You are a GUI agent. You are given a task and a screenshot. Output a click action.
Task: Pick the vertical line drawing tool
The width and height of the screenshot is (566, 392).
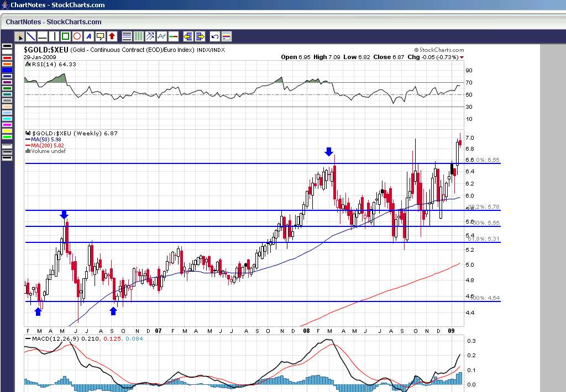click(x=55, y=36)
